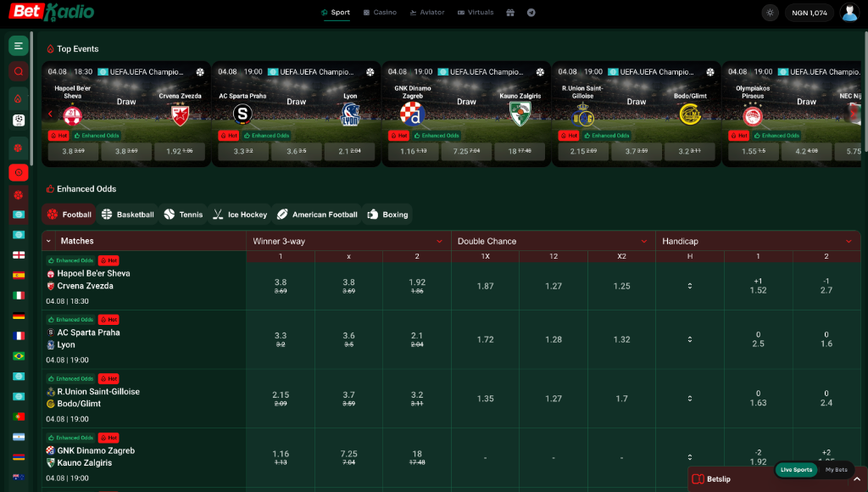Select the Football enhanced odds tab
The image size is (868, 492).
(x=69, y=215)
